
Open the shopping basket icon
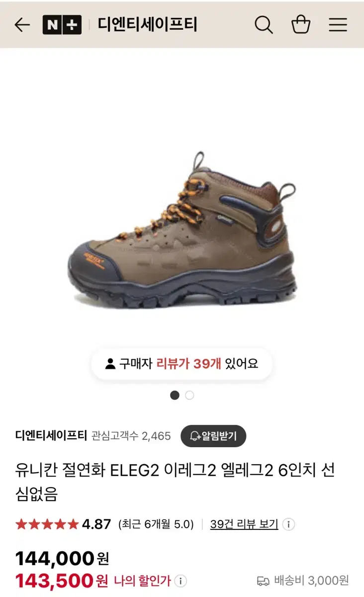point(301,24)
